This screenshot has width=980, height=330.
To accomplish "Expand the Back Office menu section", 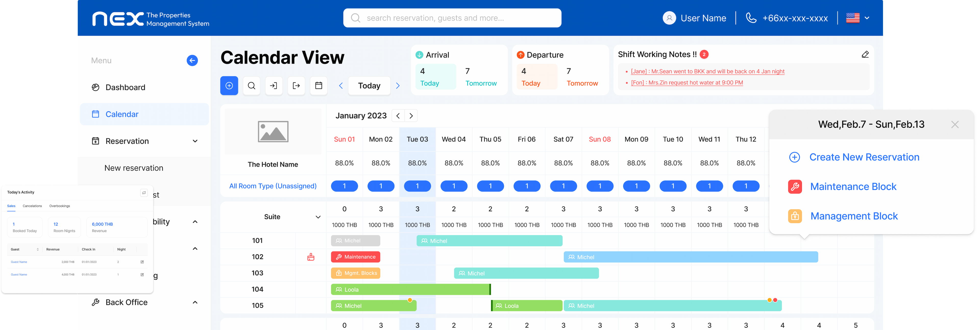I will pyautogui.click(x=195, y=302).
